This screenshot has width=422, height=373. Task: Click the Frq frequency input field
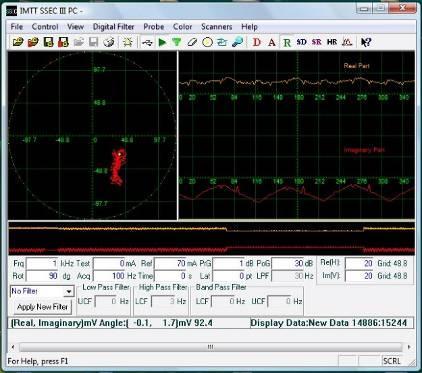coord(42,264)
